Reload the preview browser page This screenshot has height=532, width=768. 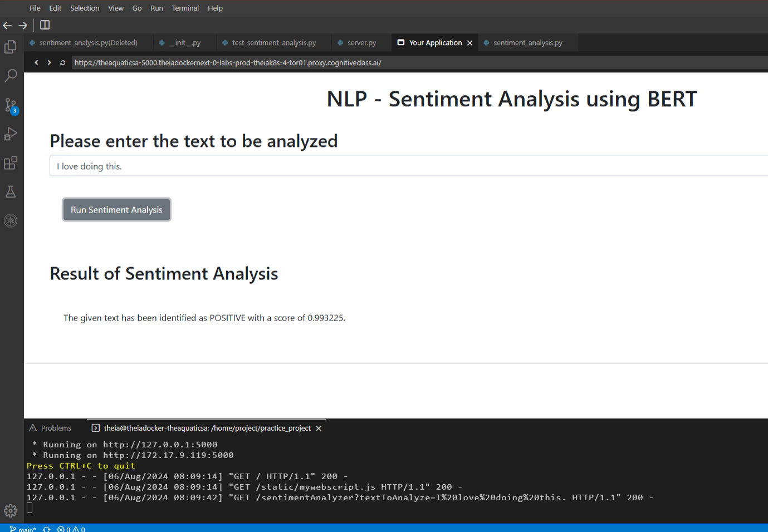pos(62,63)
